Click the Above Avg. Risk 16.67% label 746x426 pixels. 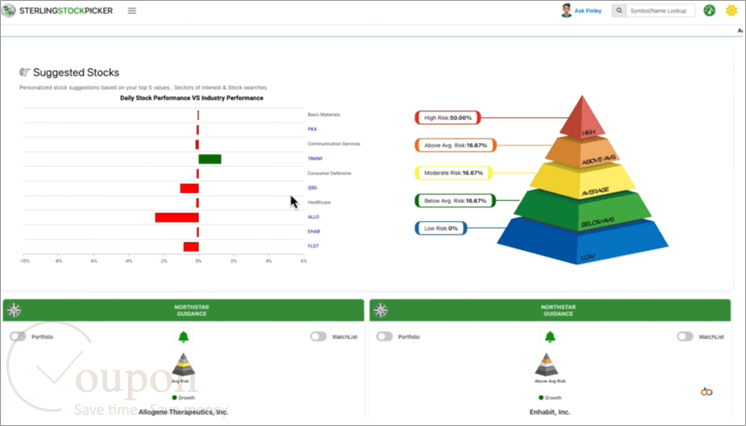click(455, 145)
